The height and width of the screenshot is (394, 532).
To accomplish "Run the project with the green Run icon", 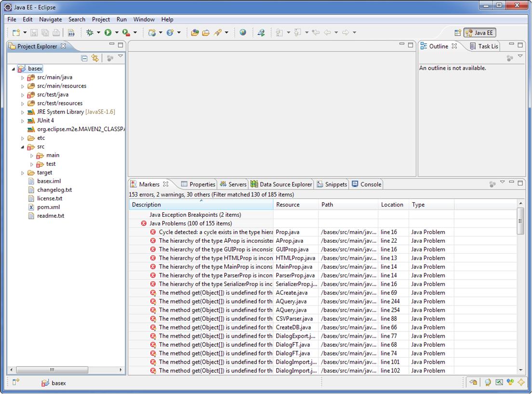I will (x=108, y=33).
